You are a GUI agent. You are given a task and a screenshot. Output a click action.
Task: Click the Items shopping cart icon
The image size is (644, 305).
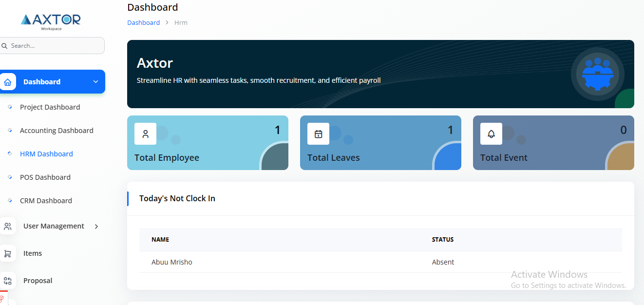8,253
